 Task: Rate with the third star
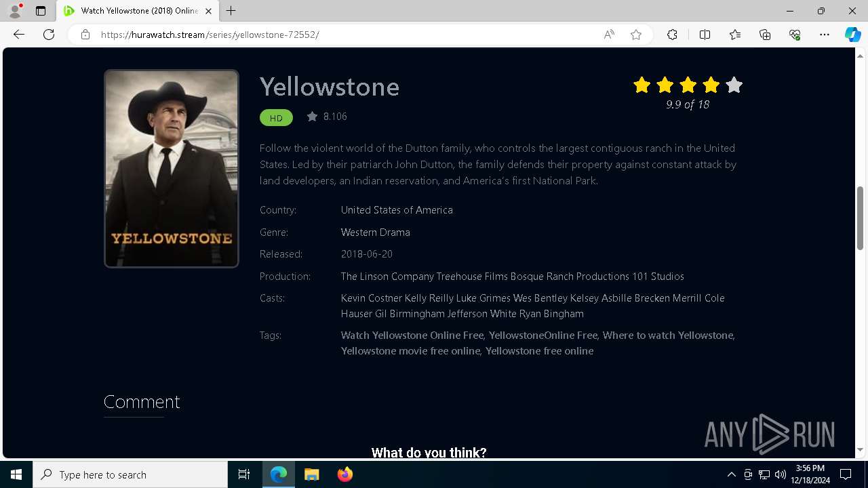click(x=688, y=85)
